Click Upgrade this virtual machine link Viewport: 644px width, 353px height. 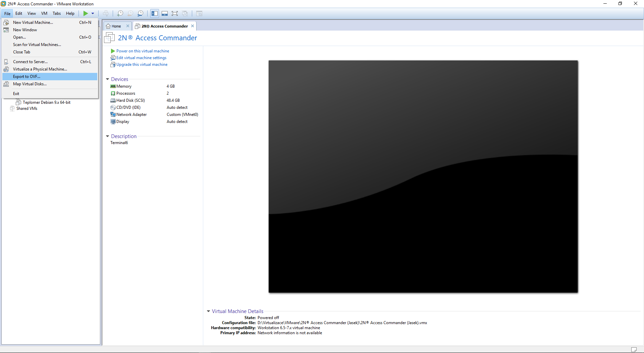(142, 64)
